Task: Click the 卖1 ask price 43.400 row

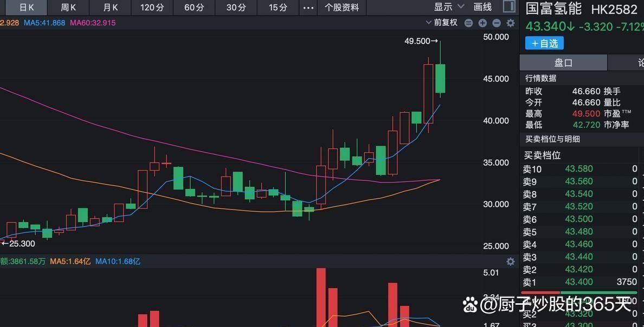Action: click(579, 282)
